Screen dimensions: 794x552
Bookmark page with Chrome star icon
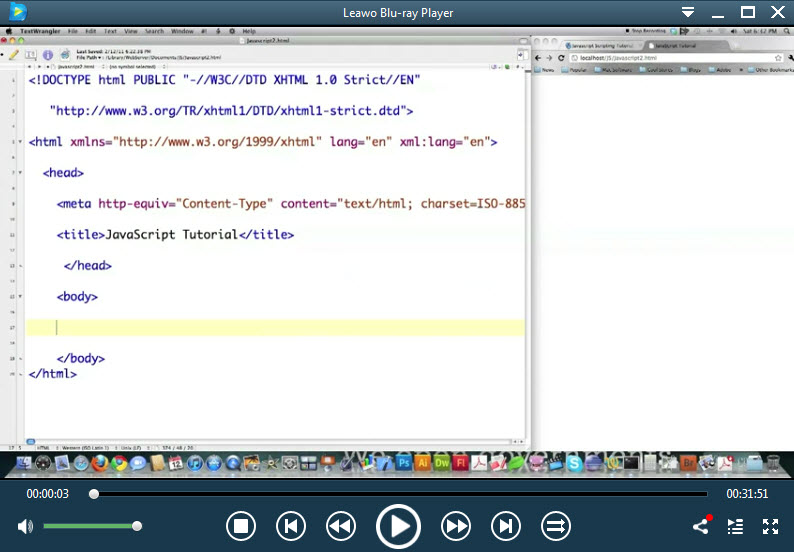click(x=778, y=58)
